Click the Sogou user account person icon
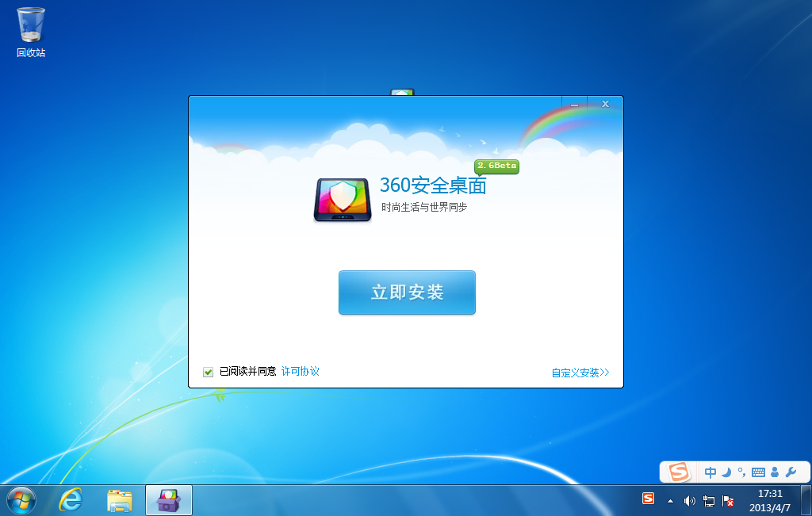 775,472
